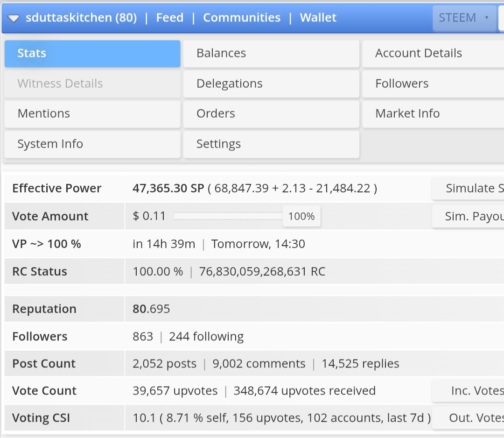
Task: Switch to the Balances tab
Action: [x=271, y=54]
